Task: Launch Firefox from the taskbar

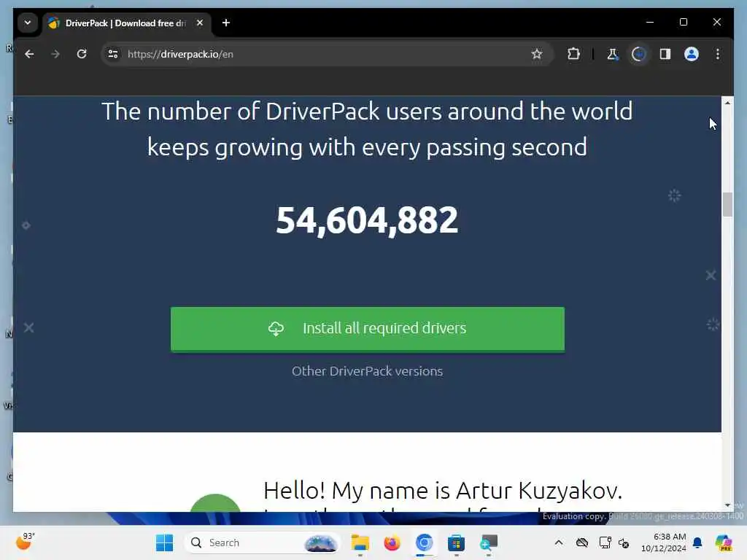Action: 392,542
